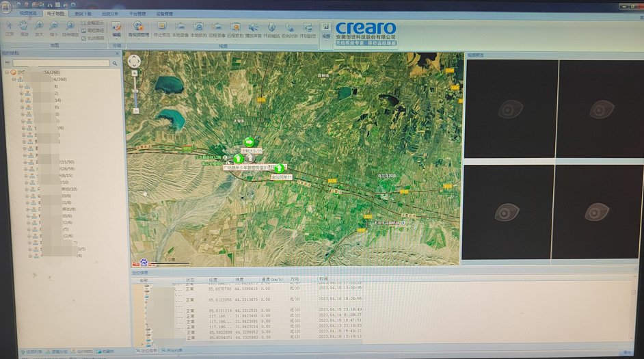This screenshot has height=359, width=644.
Task: Click the map zoom level slider
Action: coord(135,92)
